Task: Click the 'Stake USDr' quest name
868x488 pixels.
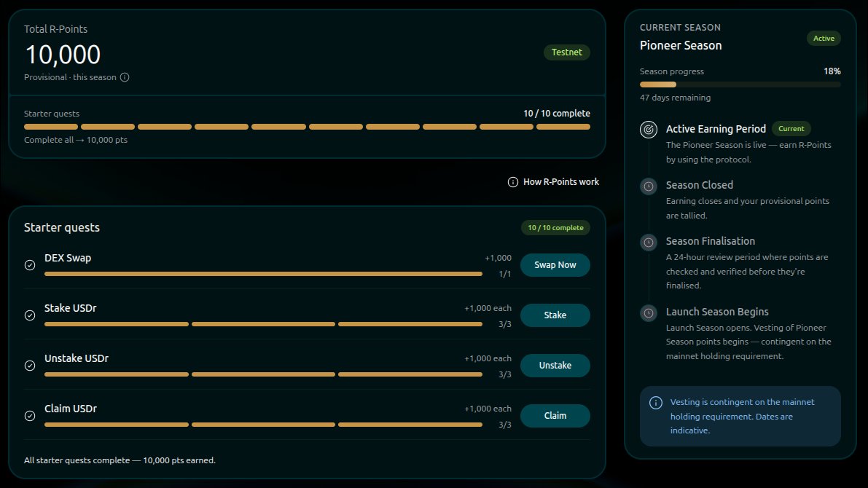Action: tap(70, 308)
